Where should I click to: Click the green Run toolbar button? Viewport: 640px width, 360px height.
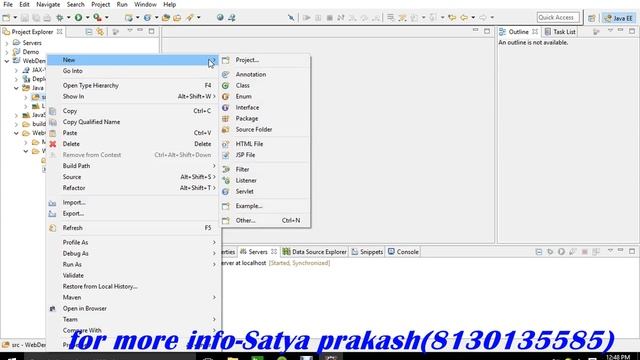(78, 18)
